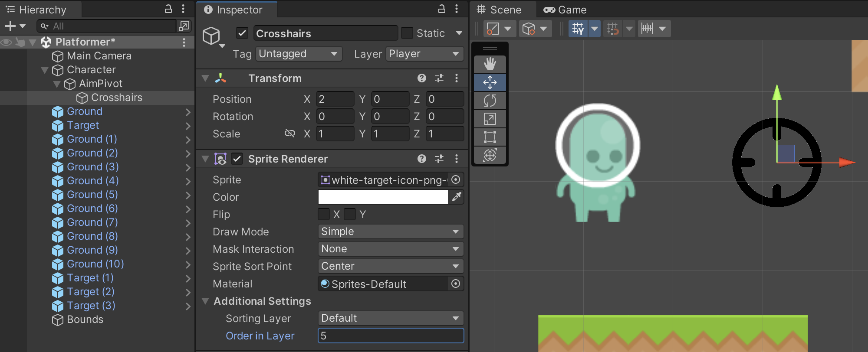Open the Tag dropdown

[x=299, y=54]
